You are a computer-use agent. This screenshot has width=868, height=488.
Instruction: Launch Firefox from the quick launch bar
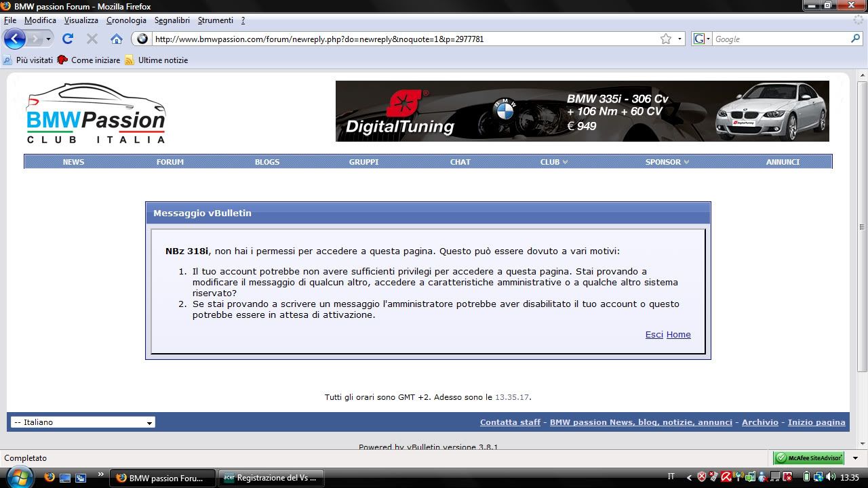(x=50, y=477)
